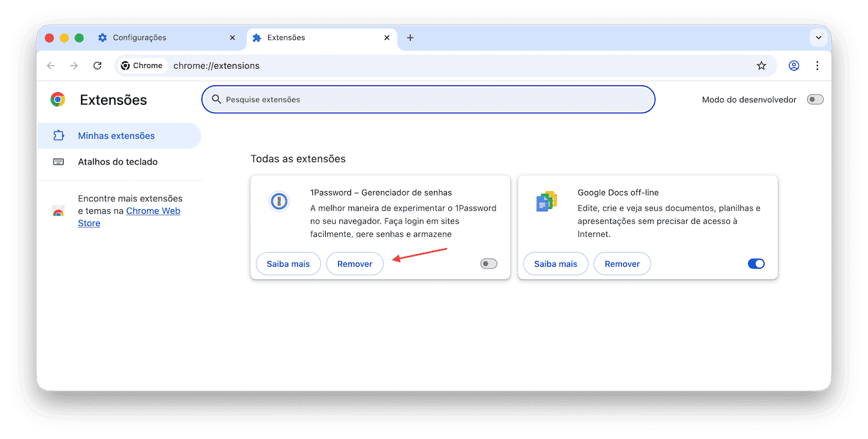This screenshot has height=439, width=868.
Task: Open Atalhos do teclado in sidebar
Action: tap(119, 162)
